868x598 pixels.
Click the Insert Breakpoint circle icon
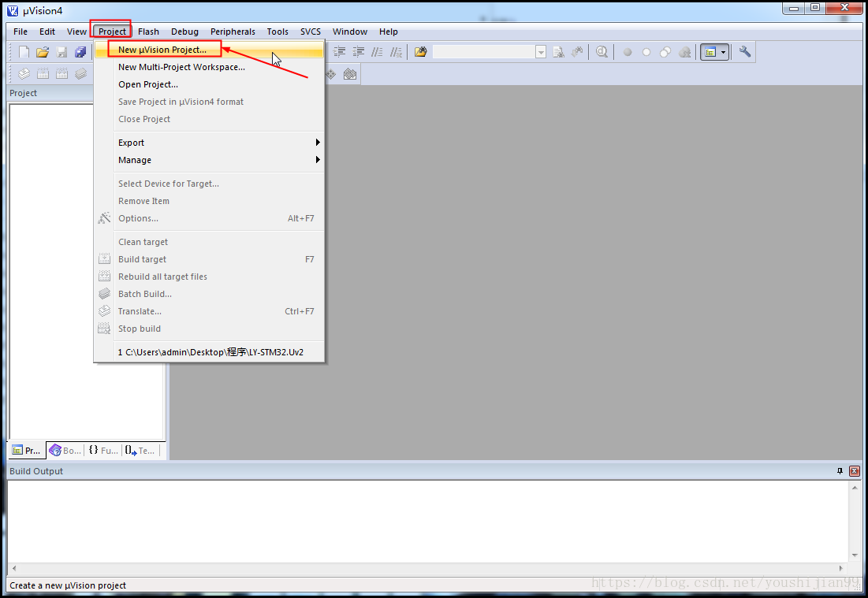pos(628,52)
